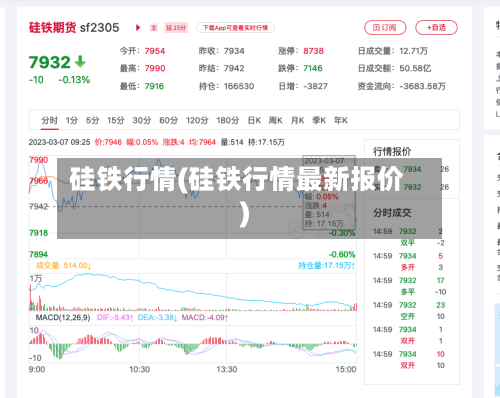Open the 月K chart tab
Screen dimensions: 500x398
tap(297, 120)
